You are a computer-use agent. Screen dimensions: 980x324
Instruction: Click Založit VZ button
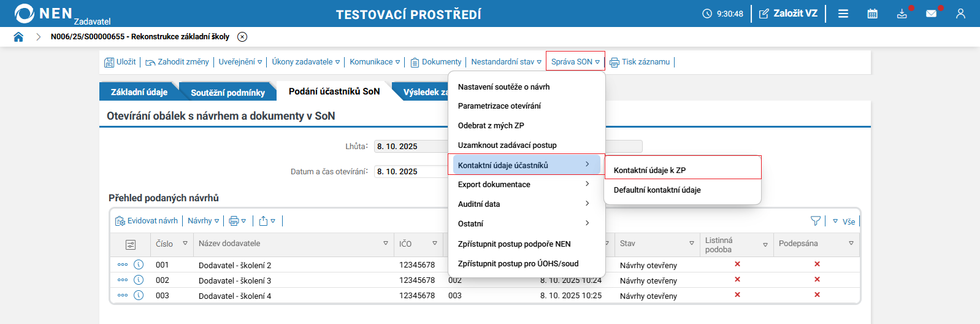click(788, 13)
